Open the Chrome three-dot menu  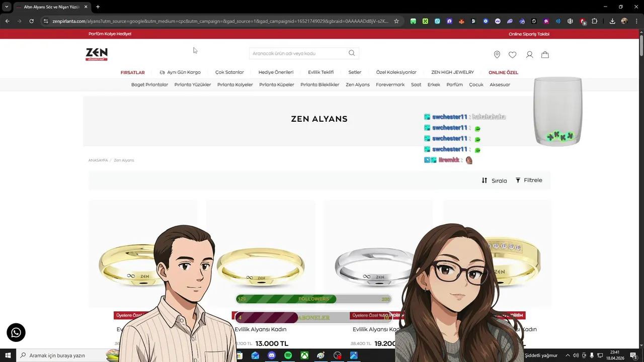(x=636, y=21)
